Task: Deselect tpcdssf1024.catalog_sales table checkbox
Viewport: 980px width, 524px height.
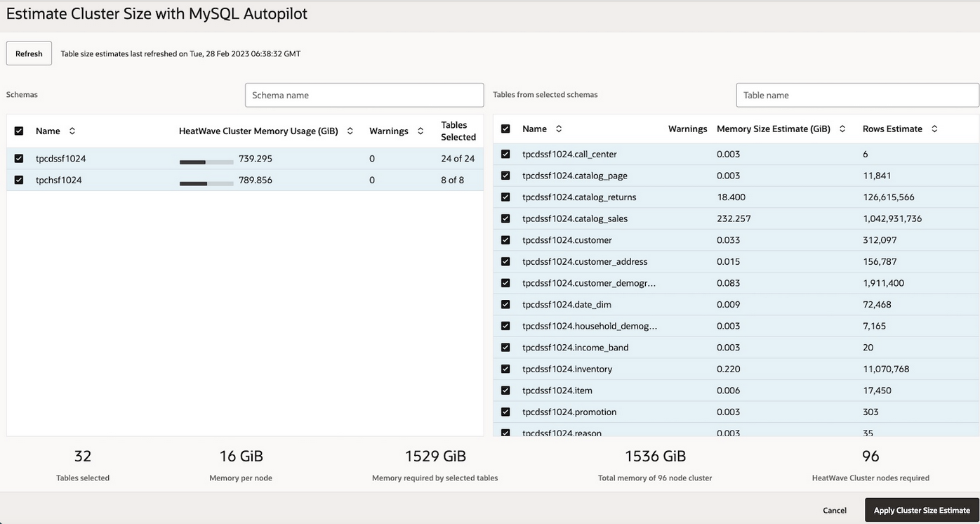Action: pyautogui.click(x=505, y=218)
